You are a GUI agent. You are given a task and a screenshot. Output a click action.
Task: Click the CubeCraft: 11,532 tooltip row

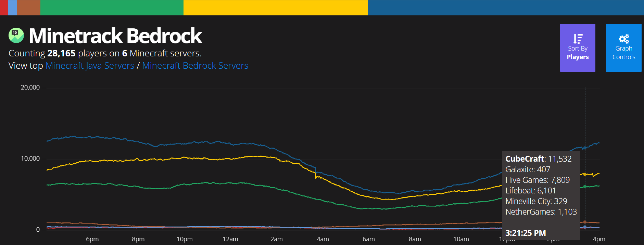point(539,159)
